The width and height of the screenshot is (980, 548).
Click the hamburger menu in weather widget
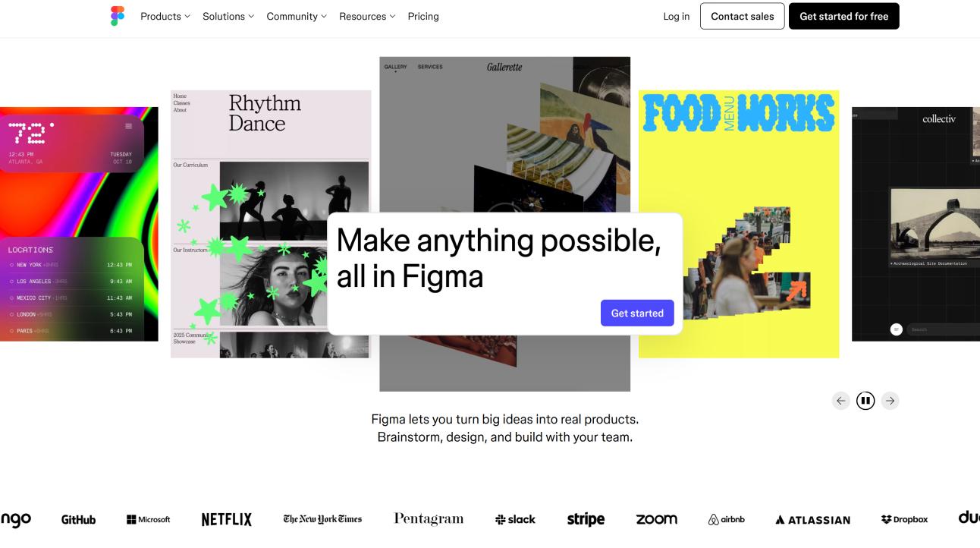[x=128, y=126]
